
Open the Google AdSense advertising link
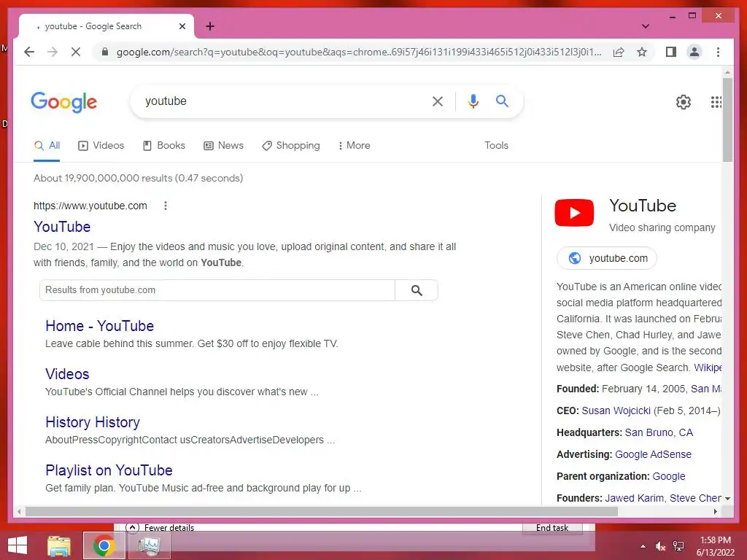pos(653,454)
